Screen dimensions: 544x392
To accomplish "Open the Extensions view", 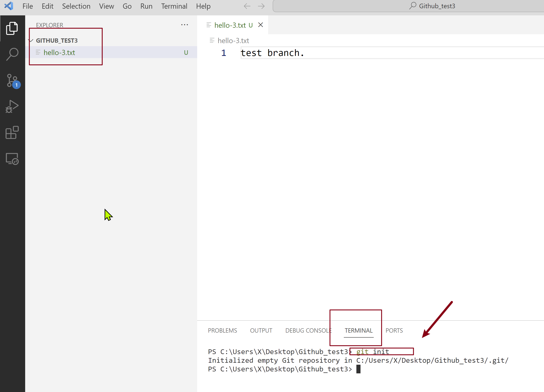I will (12, 132).
